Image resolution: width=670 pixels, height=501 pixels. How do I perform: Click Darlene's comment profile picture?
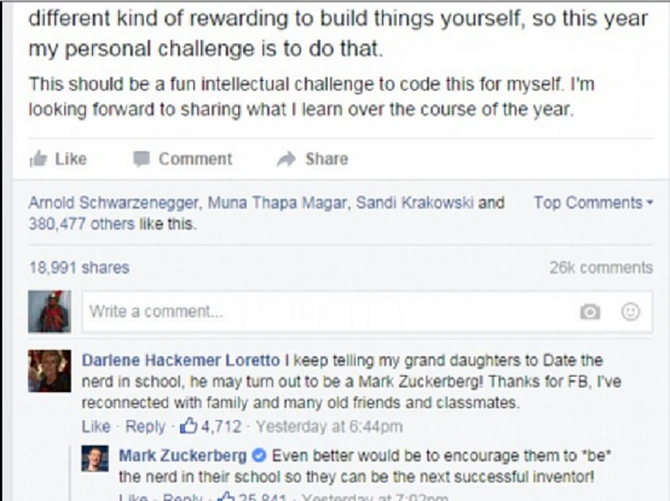click(49, 371)
